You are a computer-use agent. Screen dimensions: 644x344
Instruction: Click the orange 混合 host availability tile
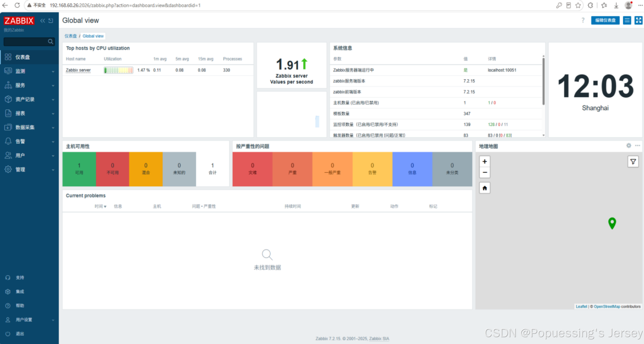pos(146,169)
